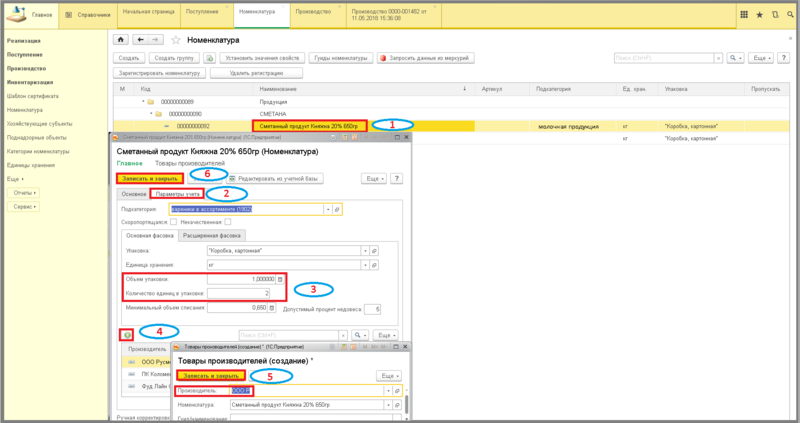Click the calculator icon in Объем упаковки field
Screen dimensions: 800x423
(x=280, y=279)
